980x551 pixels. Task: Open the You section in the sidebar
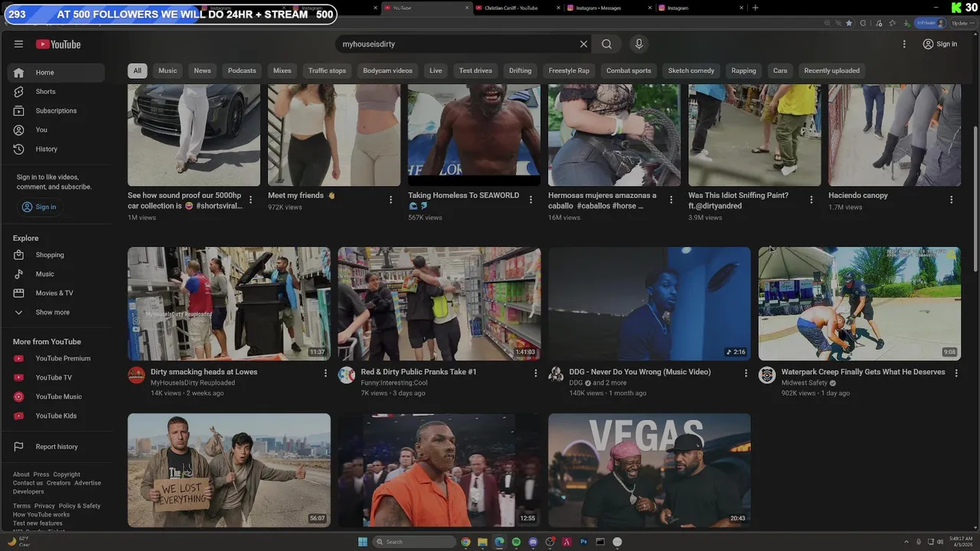(x=56, y=130)
